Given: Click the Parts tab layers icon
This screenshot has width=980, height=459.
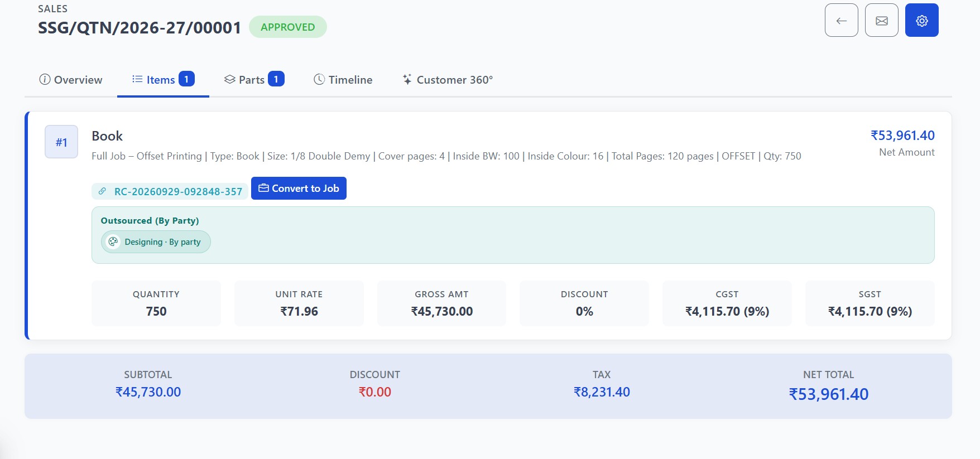Looking at the screenshot, I should [229, 80].
